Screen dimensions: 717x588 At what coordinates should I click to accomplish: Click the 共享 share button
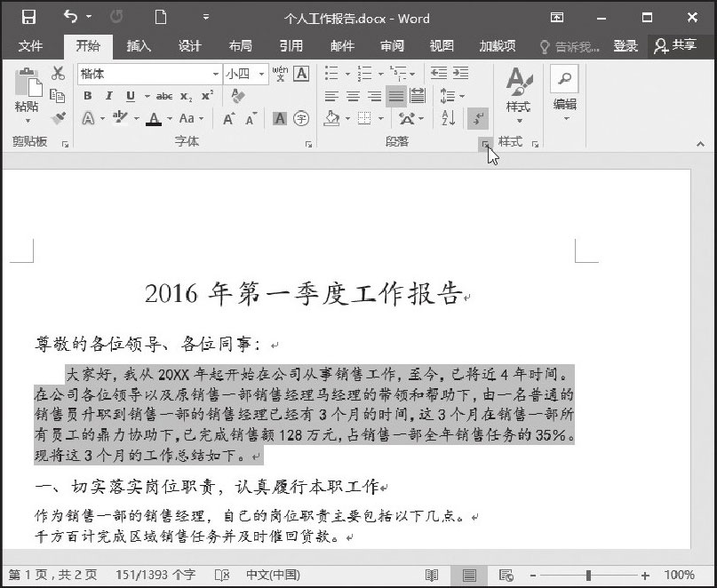[675, 45]
